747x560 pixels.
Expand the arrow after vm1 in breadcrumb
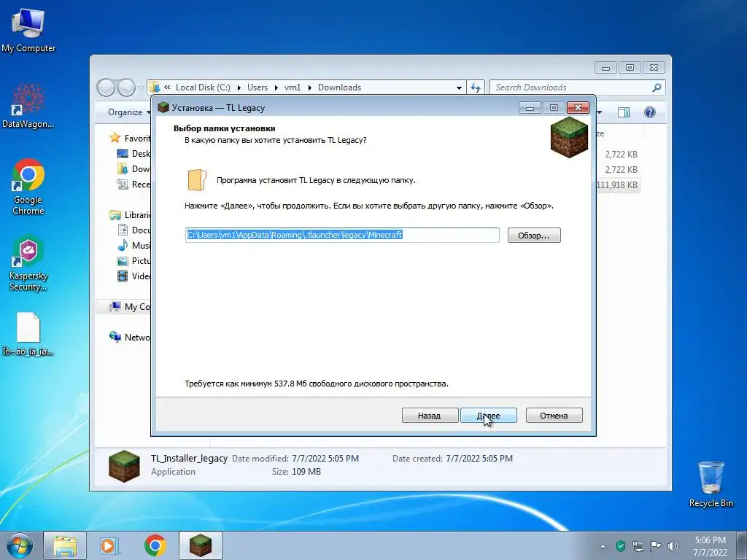[x=309, y=87]
